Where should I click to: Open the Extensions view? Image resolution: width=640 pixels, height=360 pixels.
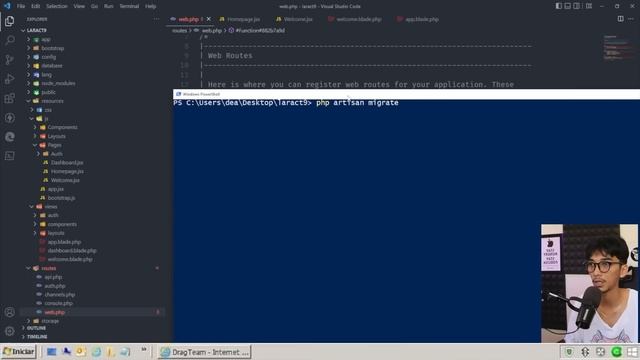coord(9,98)
